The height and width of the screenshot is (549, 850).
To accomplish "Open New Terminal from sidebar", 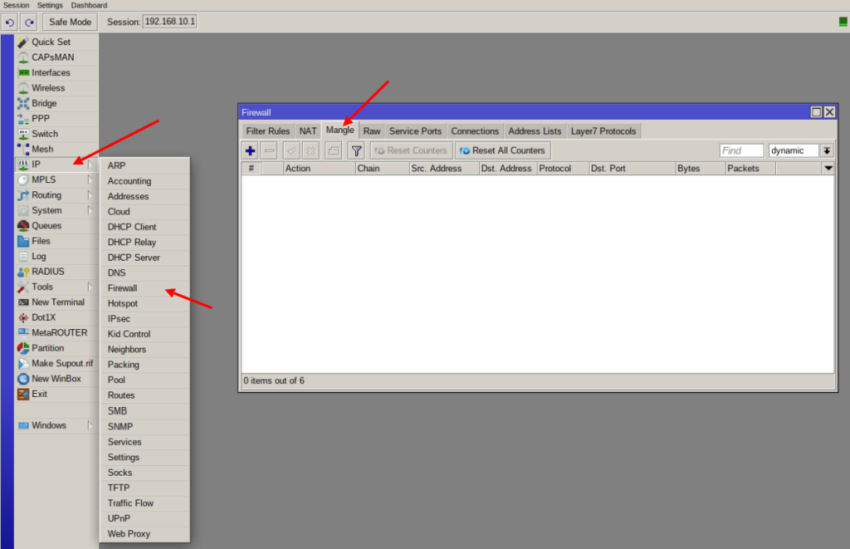I will pyautogui.click(x=56, y=302).
